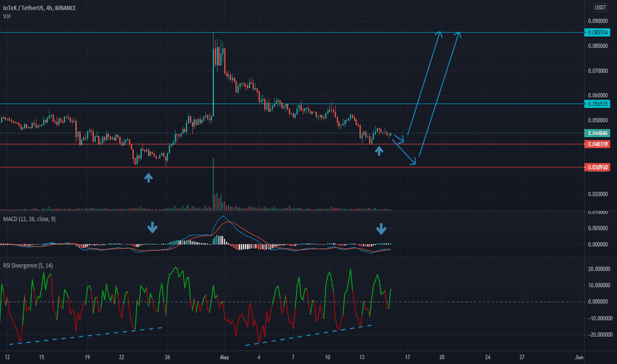The height and width of the screenshot is (364, 617).
Task: Click the 0.030930 red price label
Action: point(597,167)
